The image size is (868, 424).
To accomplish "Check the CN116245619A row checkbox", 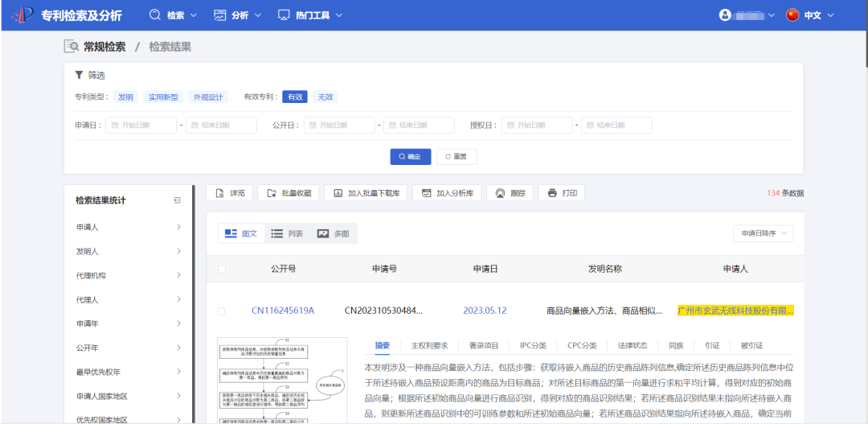I will (x=222, y=311).
